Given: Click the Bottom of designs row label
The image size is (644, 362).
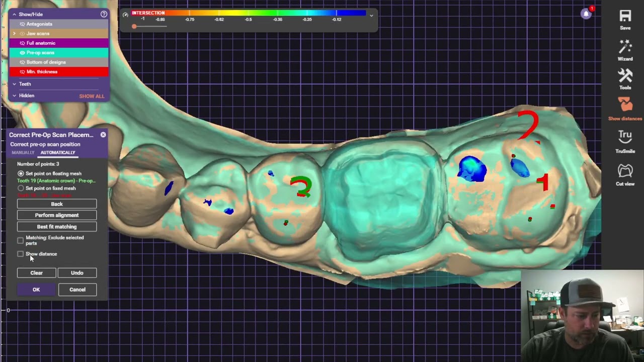Looking at the screenshot, I should pos(46,62).
